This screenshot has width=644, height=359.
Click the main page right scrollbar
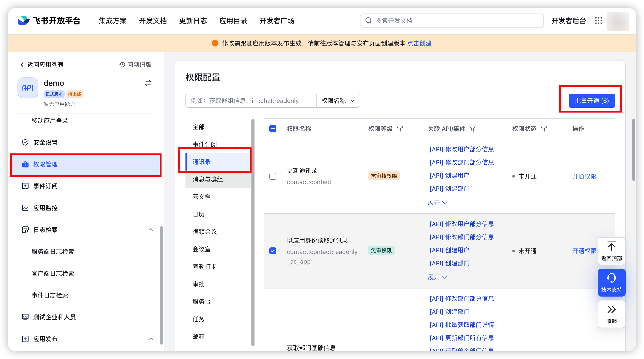[x=634, y=150]
